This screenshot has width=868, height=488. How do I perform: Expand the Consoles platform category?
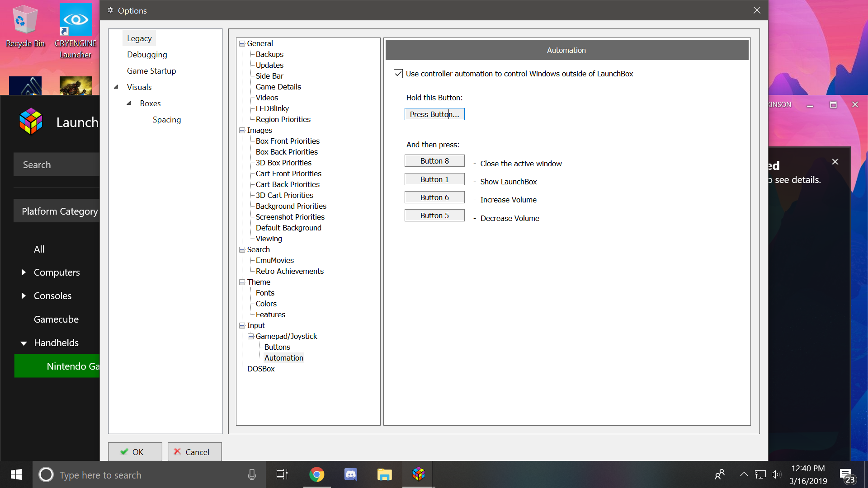24,296
